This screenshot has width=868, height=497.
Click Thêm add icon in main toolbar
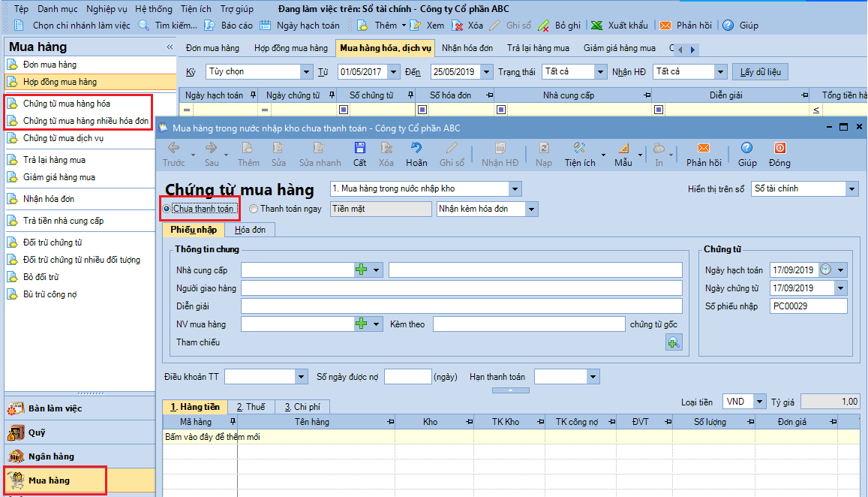(x=362, y=26)
